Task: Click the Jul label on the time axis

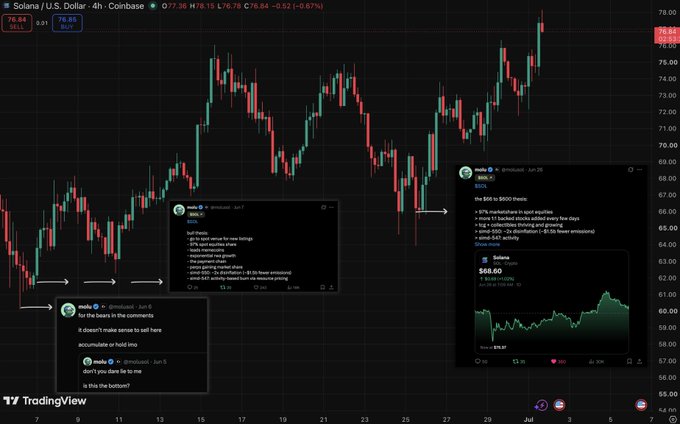Action: pos(528,419)
